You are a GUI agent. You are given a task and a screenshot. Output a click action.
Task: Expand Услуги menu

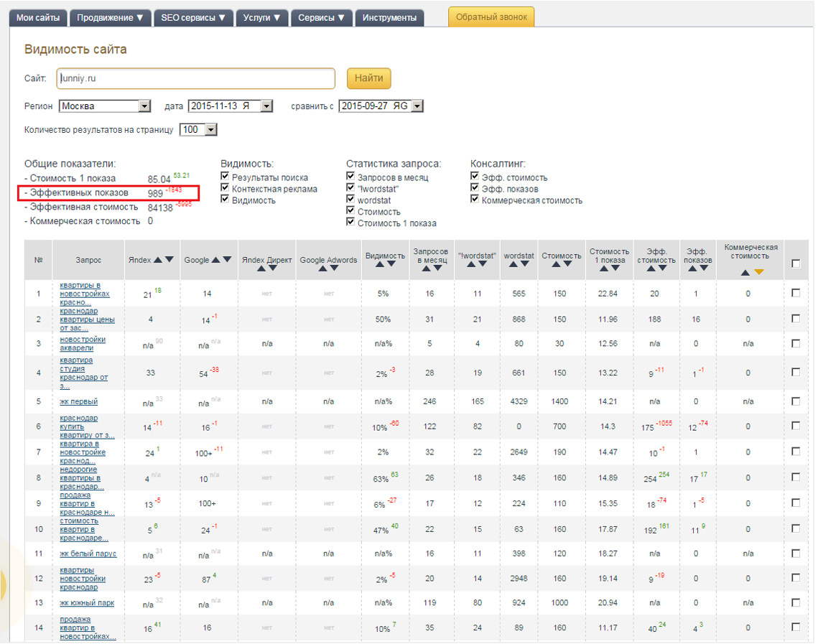point(262,18)
